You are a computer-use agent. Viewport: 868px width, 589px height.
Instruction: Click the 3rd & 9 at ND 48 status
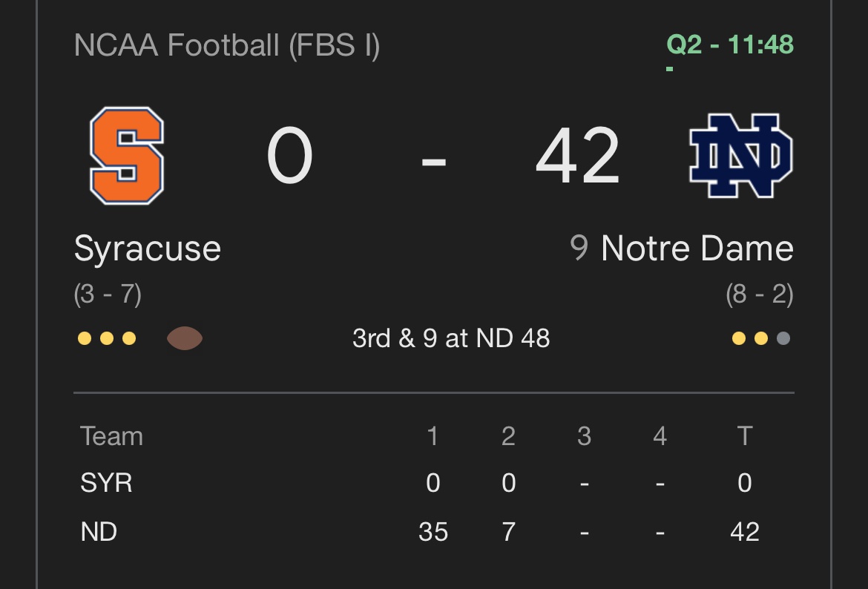(451, 338)
